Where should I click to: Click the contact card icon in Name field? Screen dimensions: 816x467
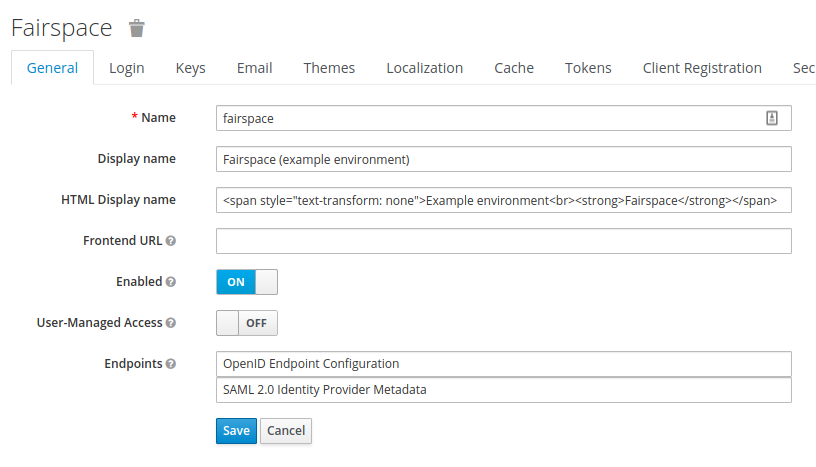click(772, 118)
